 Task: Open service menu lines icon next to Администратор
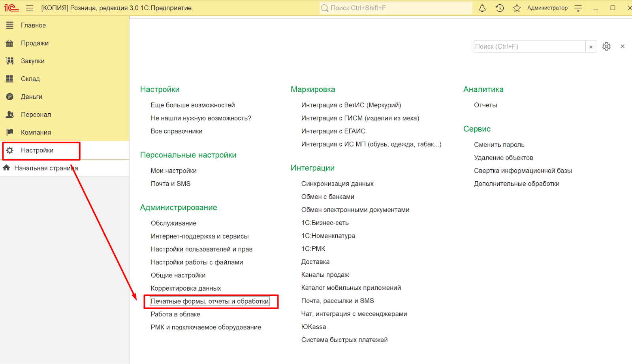pos(578,8)
